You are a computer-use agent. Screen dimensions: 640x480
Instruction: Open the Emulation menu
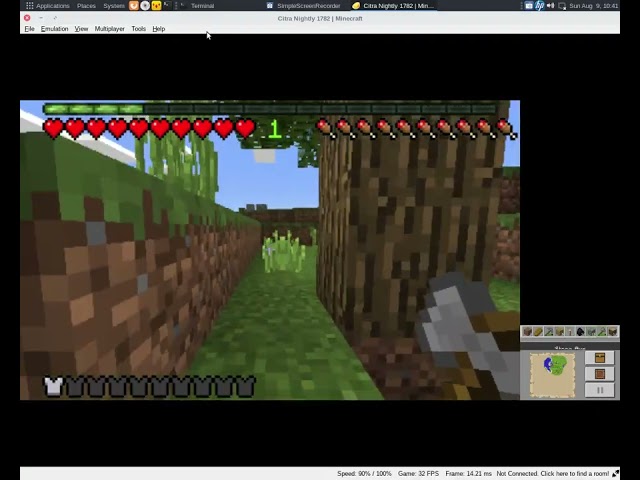pos(54,29)
